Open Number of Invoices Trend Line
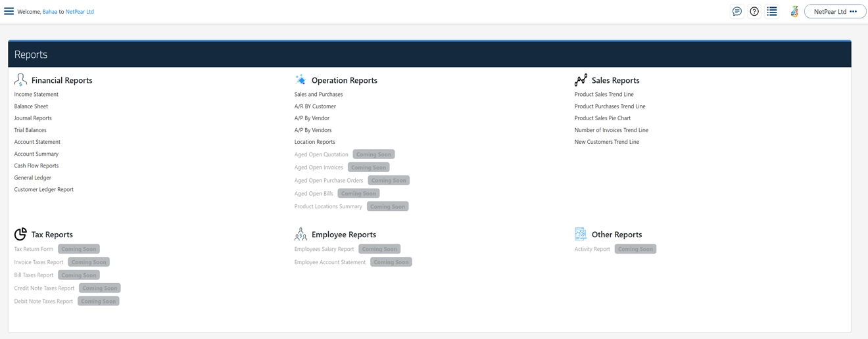The width and height of the screenshot is (868, 339). click(x=611, y=130)
